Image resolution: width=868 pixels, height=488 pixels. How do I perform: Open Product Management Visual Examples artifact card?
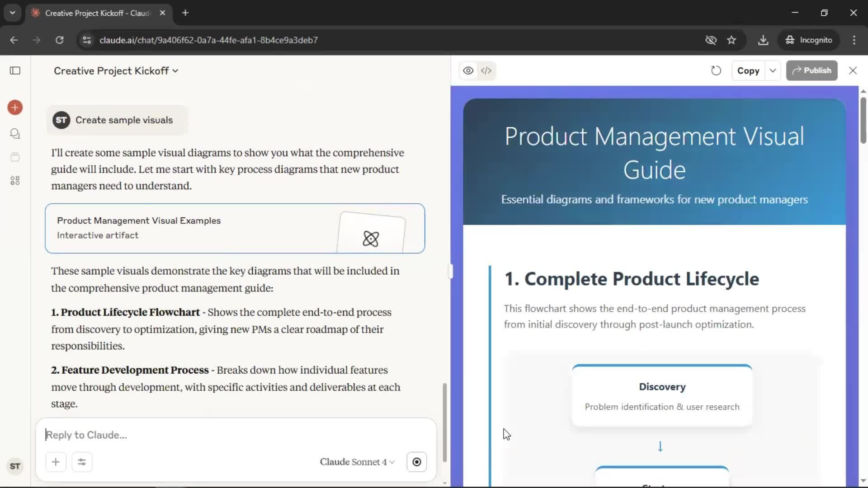pos(235,228)
